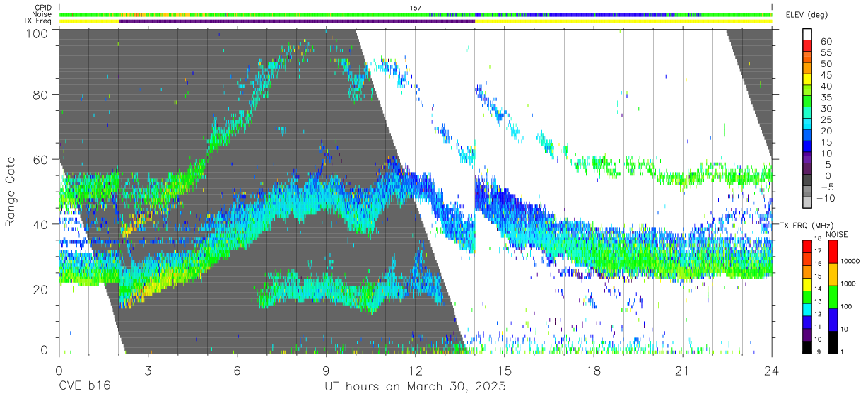Click the 'UT hours on March 30, 2025' axis title
Screen dimensions: 868x401
coord(415,387)
